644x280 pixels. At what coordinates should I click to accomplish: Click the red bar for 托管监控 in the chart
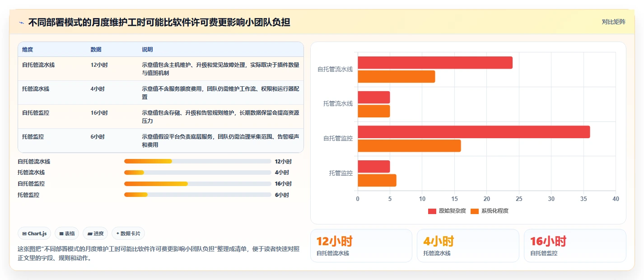pos(373,166)
